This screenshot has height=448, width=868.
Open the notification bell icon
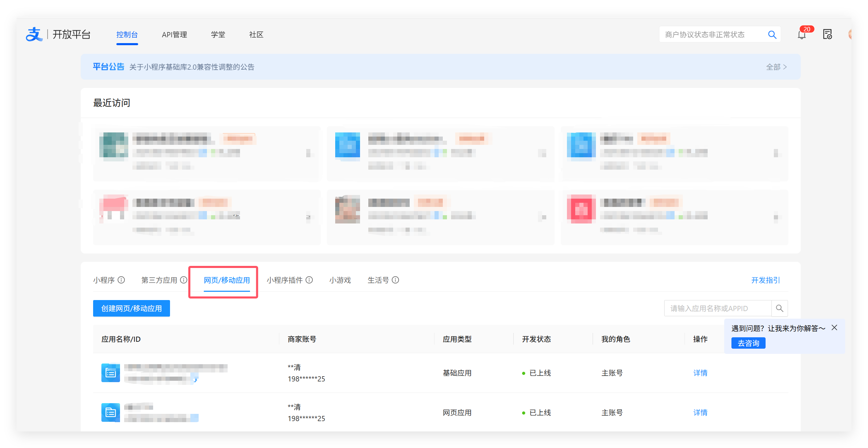coord(801,34)
